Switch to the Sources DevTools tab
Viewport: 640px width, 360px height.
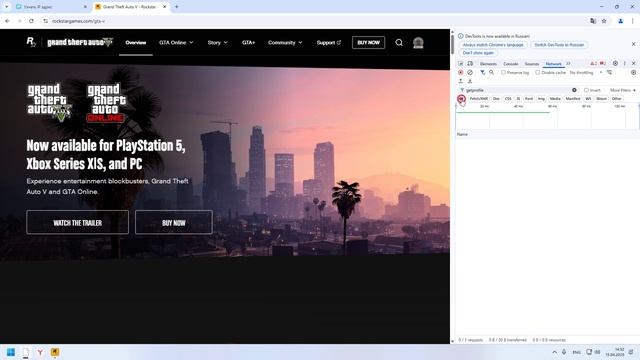(532, 64)
